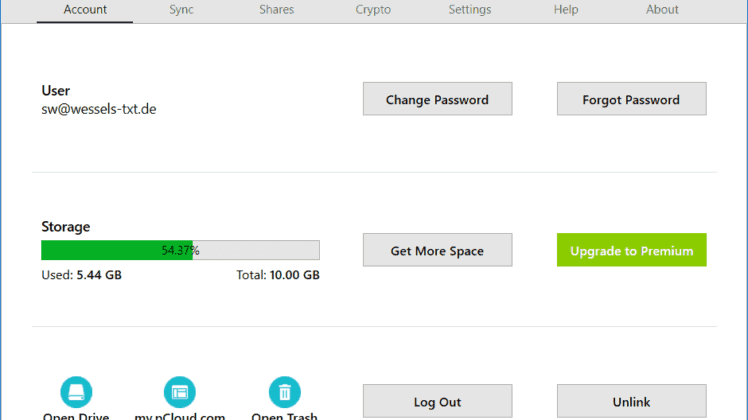Select the Help tab

tap(566, 10)
